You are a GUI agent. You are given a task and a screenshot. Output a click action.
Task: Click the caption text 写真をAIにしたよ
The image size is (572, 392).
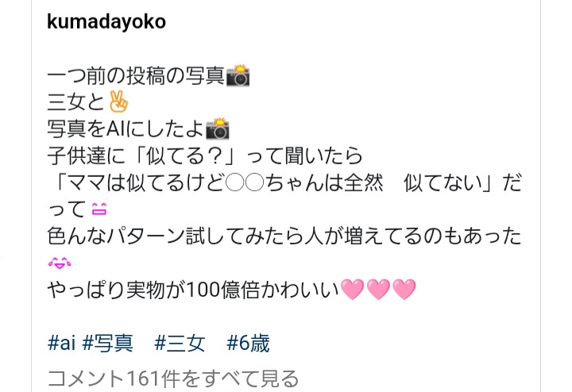point(126,129)
